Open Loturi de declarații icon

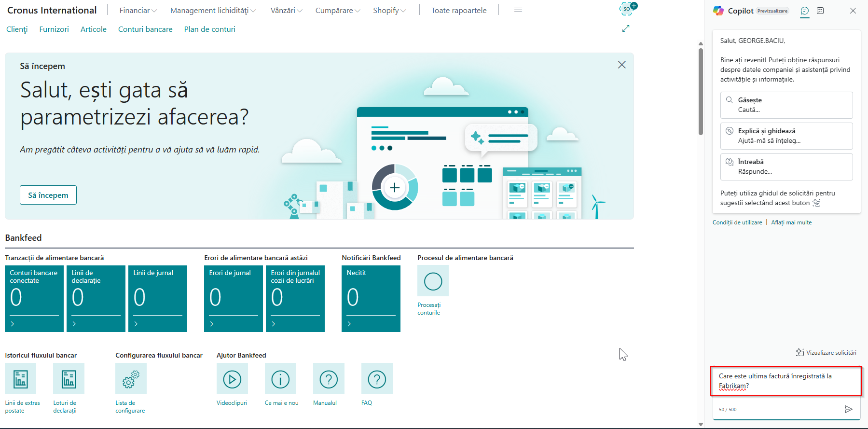(x=69, y=379)
